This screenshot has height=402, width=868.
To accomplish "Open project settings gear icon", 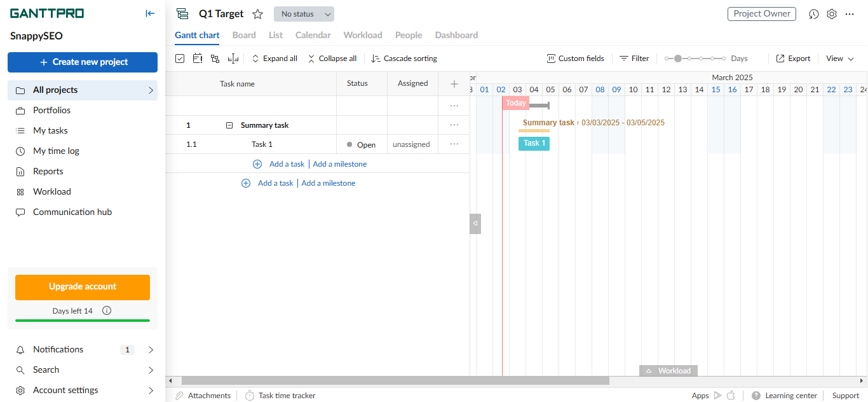I will coord(832,14).
